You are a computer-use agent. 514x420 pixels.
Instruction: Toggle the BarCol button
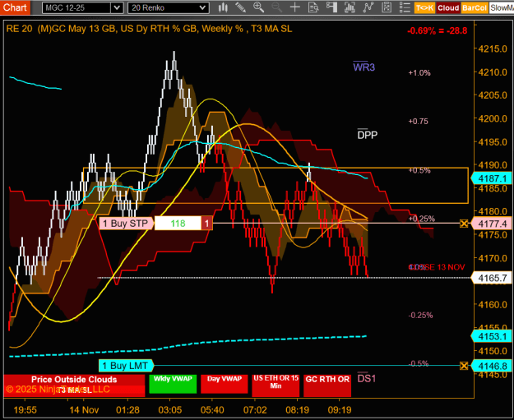(475, 7)
